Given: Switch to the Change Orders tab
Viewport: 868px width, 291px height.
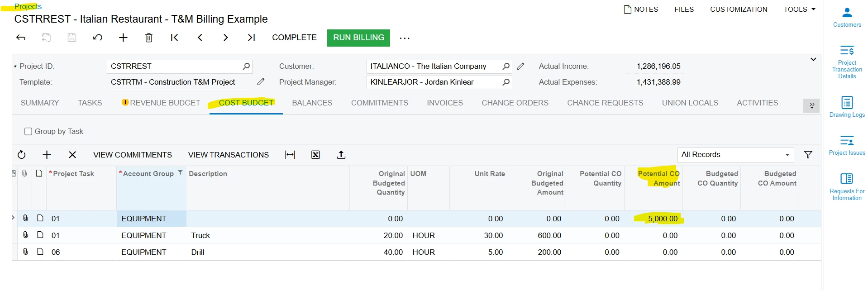Looking at the screenshot, I should pyautogui.click(x=515, y=103).
